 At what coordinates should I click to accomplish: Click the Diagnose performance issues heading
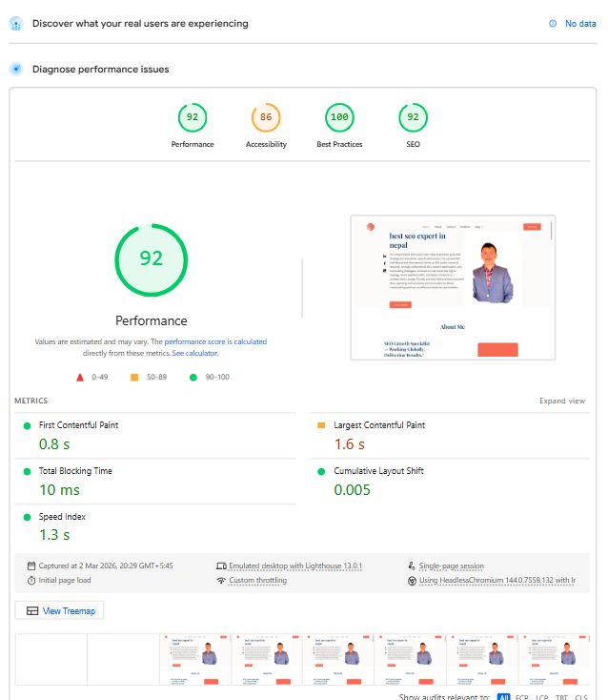(101, 70)
